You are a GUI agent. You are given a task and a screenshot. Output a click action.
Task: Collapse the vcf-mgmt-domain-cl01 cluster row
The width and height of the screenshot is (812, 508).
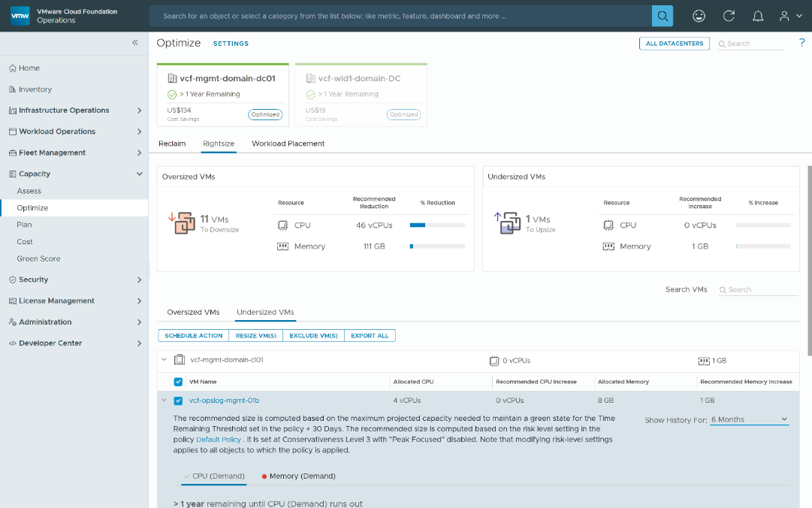pyautogui.click(x=165, y=358)
